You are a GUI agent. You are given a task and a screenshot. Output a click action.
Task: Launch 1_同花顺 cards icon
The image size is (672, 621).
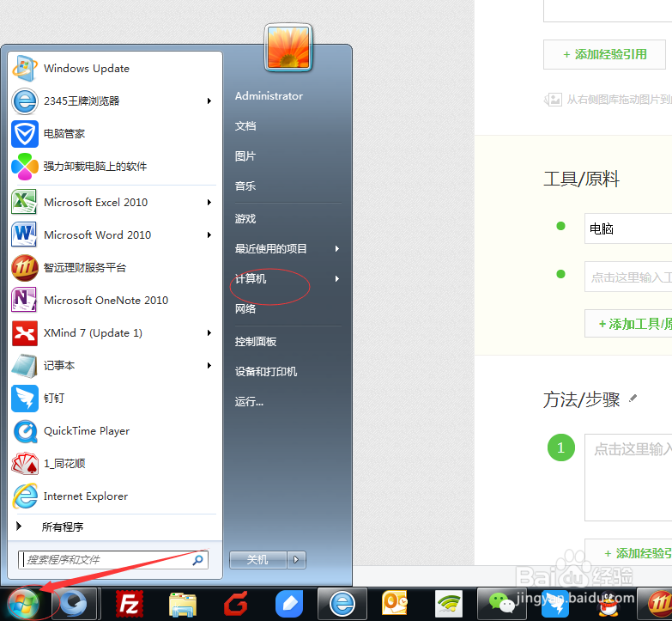click(24, 464)
